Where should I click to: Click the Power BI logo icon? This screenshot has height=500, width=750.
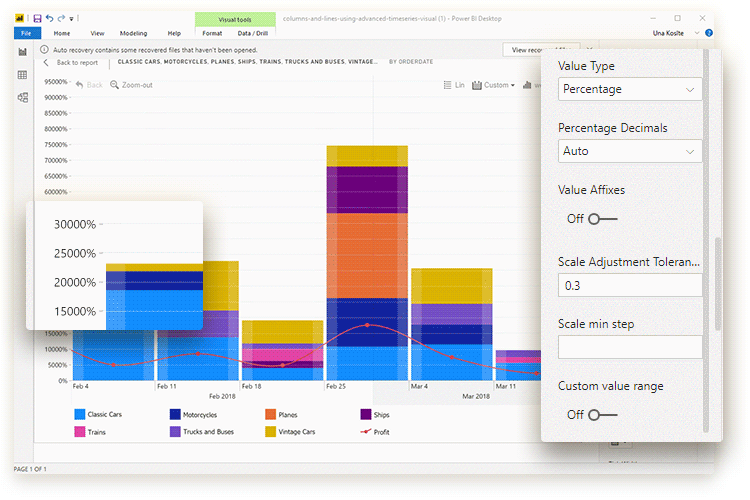[20, 18]
